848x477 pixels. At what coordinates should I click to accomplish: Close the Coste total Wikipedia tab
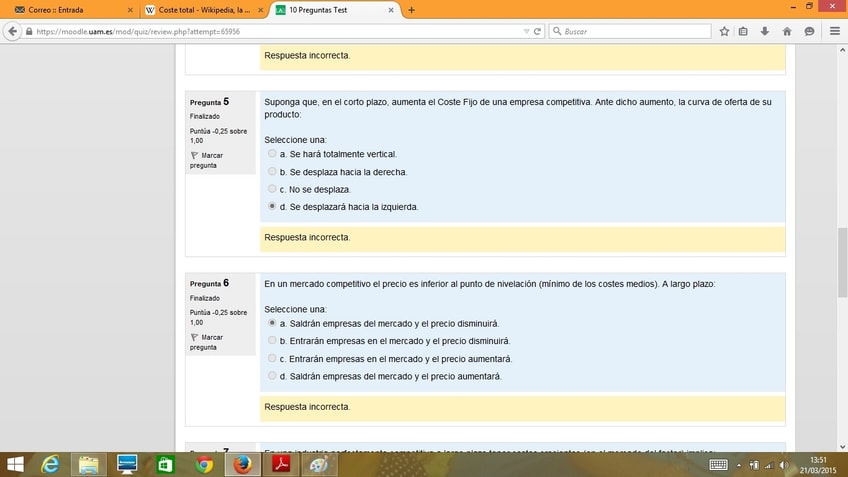tap(260, 10)
